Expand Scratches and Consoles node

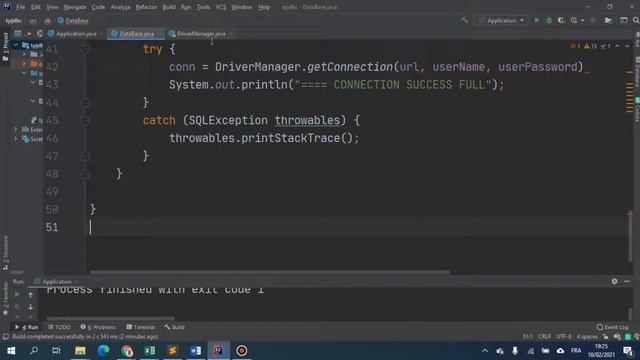coord(16,139)
